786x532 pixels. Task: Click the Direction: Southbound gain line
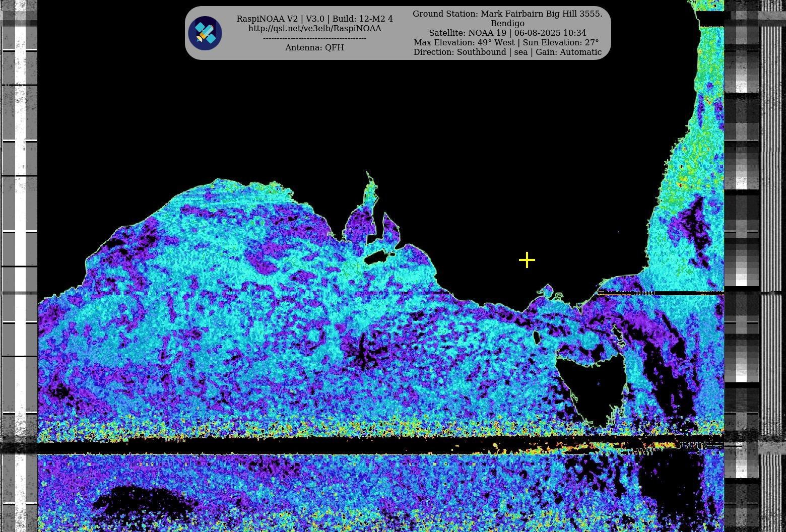tap(507, 52)
